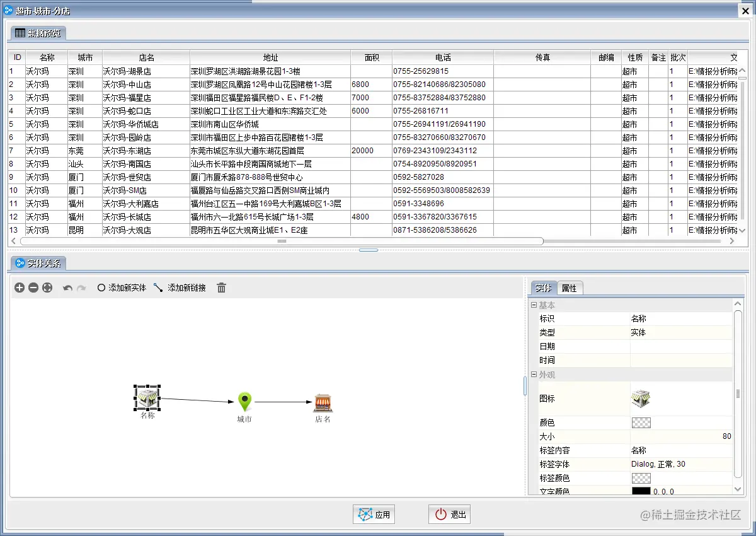
Task: Edit the 日期 value field
Action: [682, 347]
